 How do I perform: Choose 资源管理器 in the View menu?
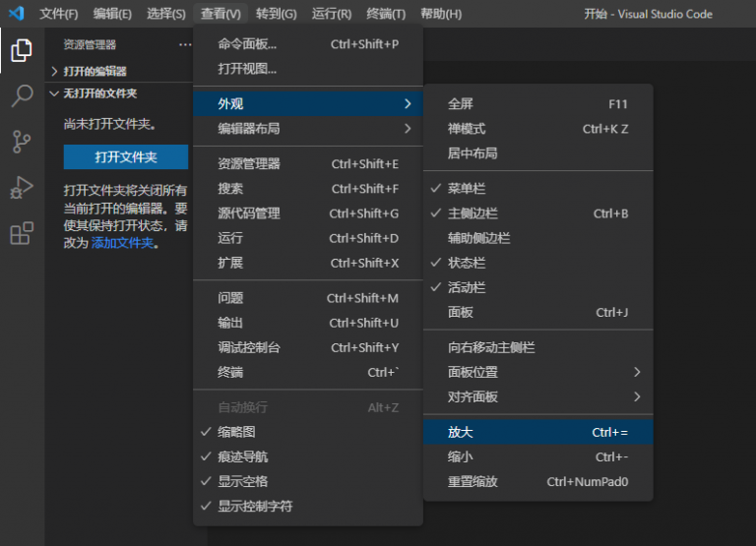308,164
